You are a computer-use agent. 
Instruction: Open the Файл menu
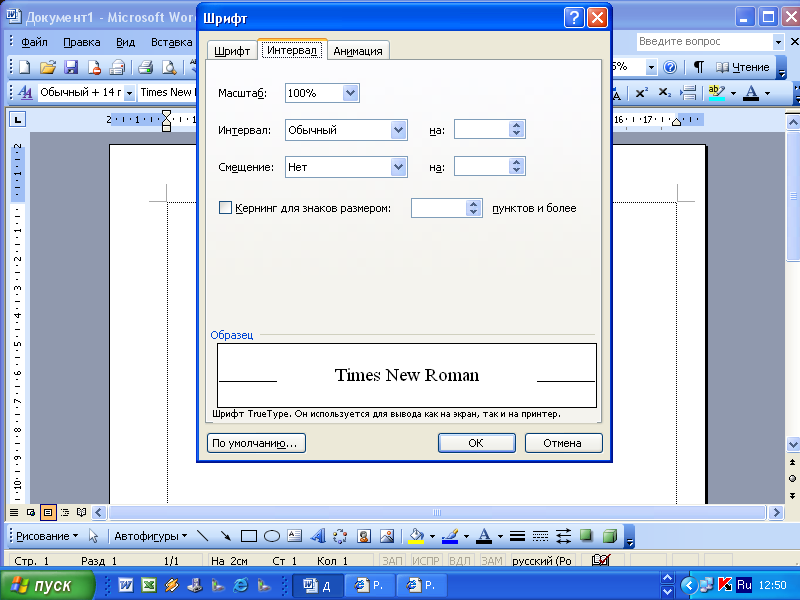[34, 42]
